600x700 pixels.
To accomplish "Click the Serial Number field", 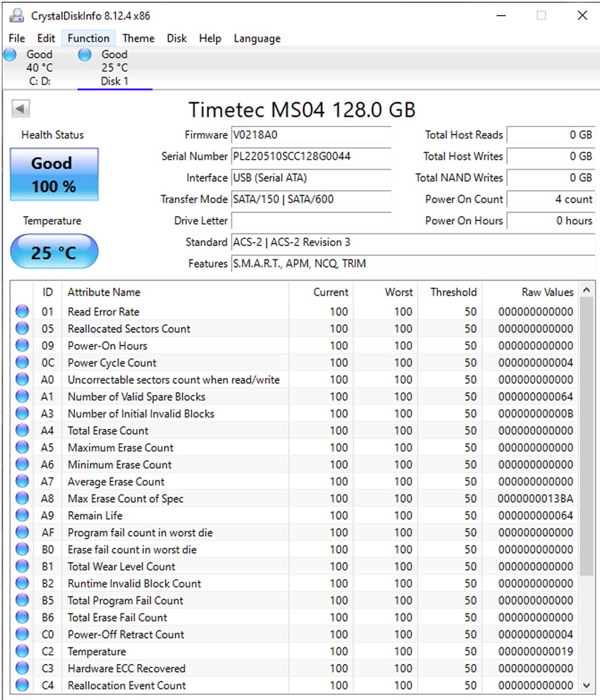I will click(x=311, y=156).
